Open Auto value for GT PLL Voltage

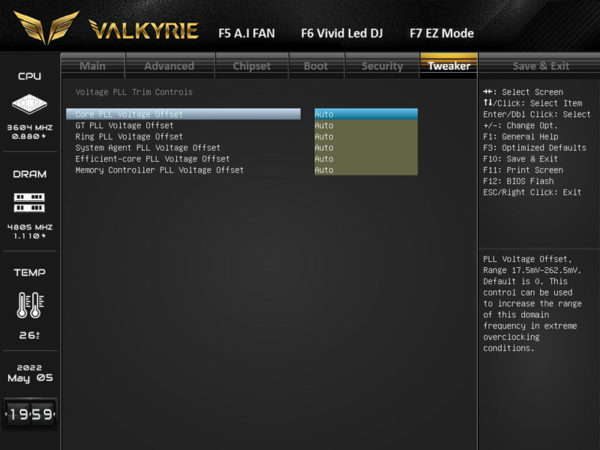[x=366, y=126]
